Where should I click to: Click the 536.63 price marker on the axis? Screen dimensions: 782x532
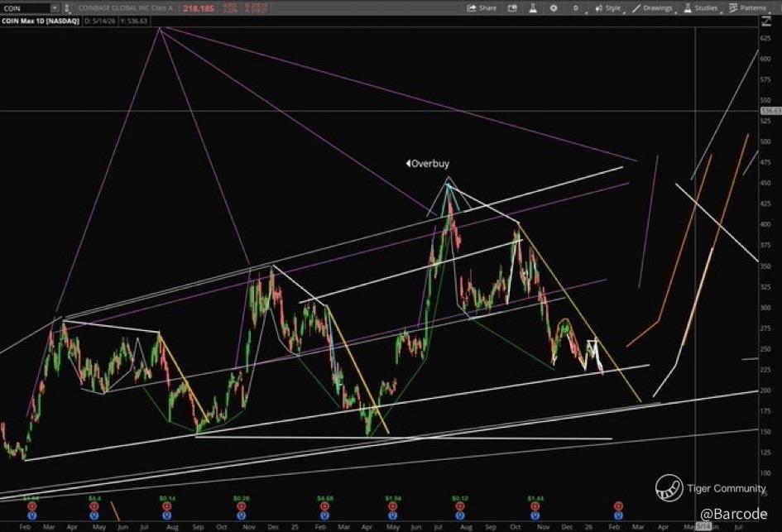tap(771, 111)
